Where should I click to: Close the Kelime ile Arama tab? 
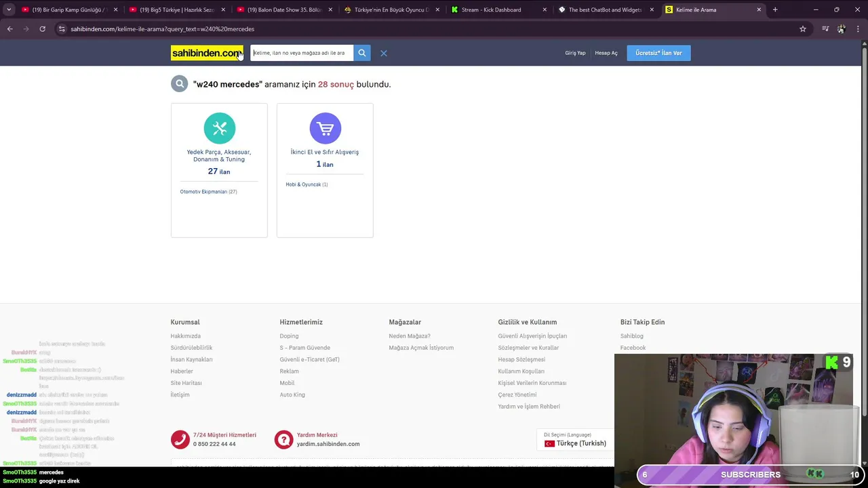759,9
